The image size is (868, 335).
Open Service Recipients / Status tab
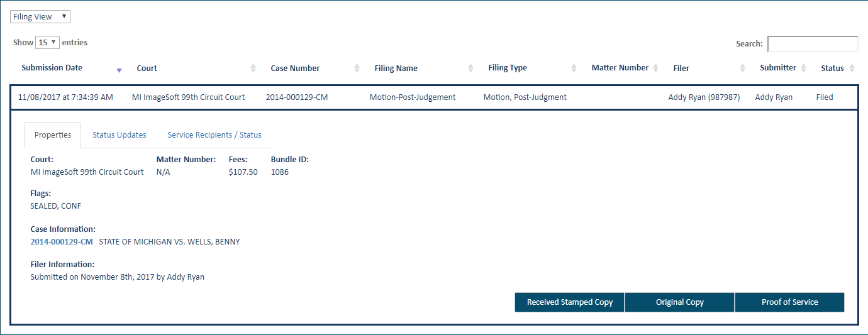[x=214, y=135]
